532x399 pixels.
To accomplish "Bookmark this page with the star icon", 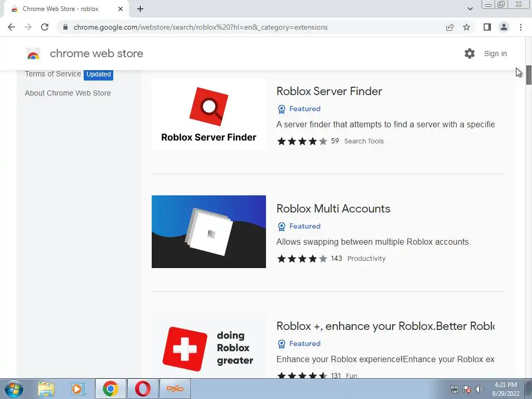I will coord(467,27).
